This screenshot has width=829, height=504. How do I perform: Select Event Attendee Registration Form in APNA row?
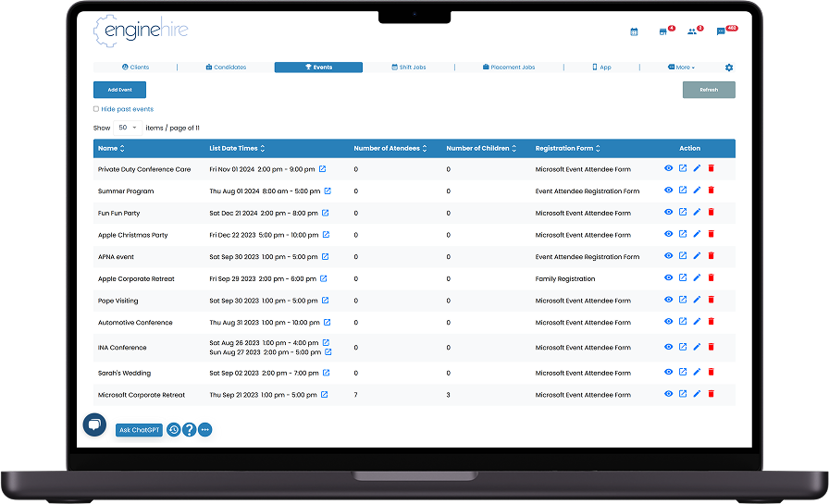point(588,257)
